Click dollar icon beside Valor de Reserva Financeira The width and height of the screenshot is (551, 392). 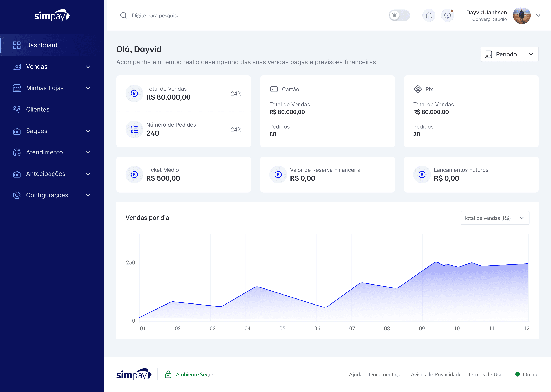pyautogui.click(x=278, y=174)
